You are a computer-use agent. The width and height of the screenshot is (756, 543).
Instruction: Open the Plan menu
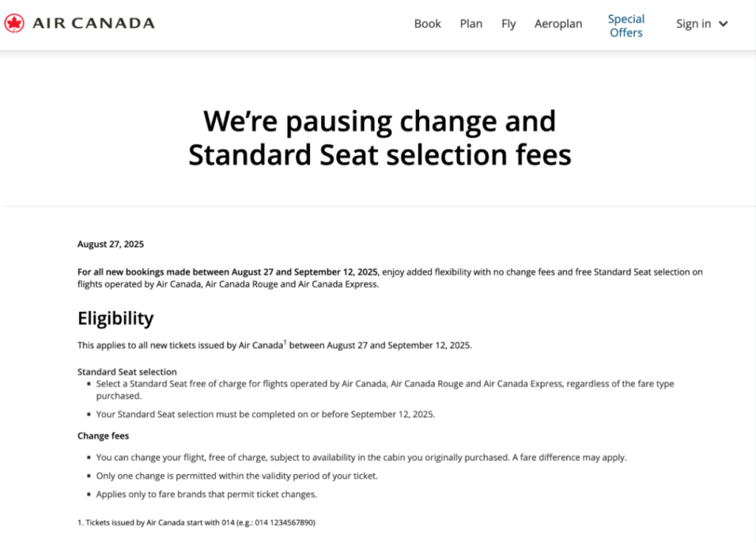[471, 24]
